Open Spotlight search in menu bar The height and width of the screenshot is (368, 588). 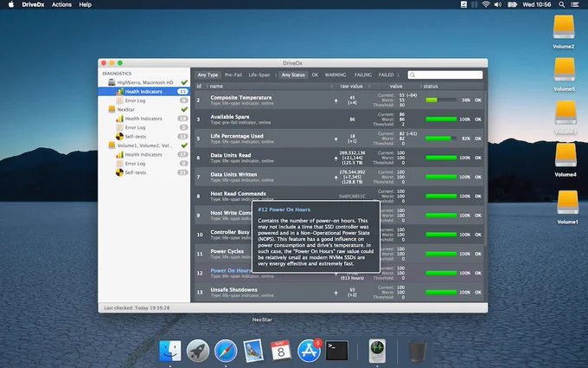(x=561, y=4)
